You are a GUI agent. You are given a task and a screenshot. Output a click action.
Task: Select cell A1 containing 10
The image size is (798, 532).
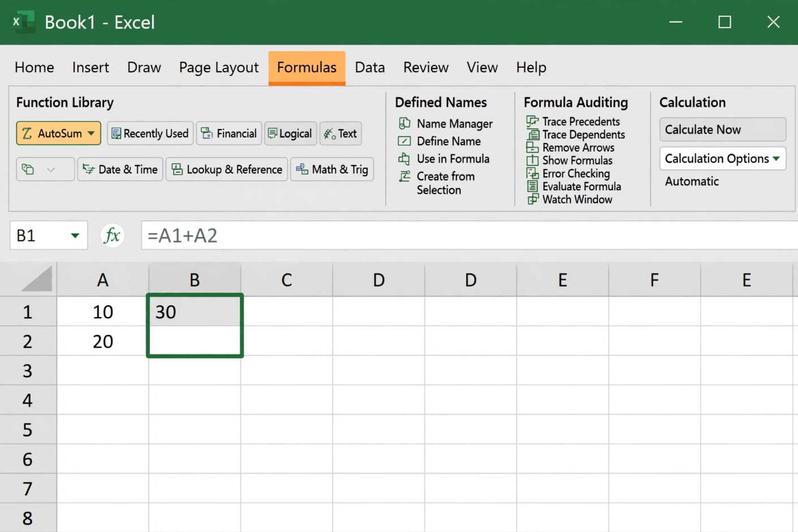tap(103, 312)
